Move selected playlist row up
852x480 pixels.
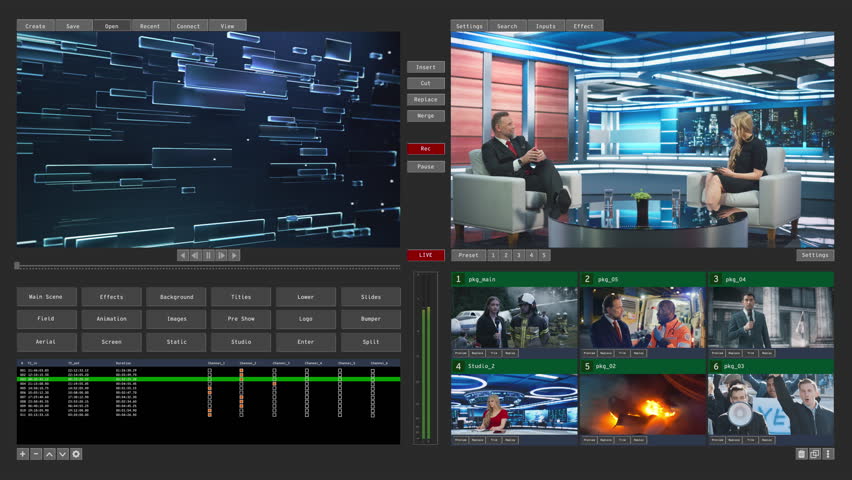49,454
